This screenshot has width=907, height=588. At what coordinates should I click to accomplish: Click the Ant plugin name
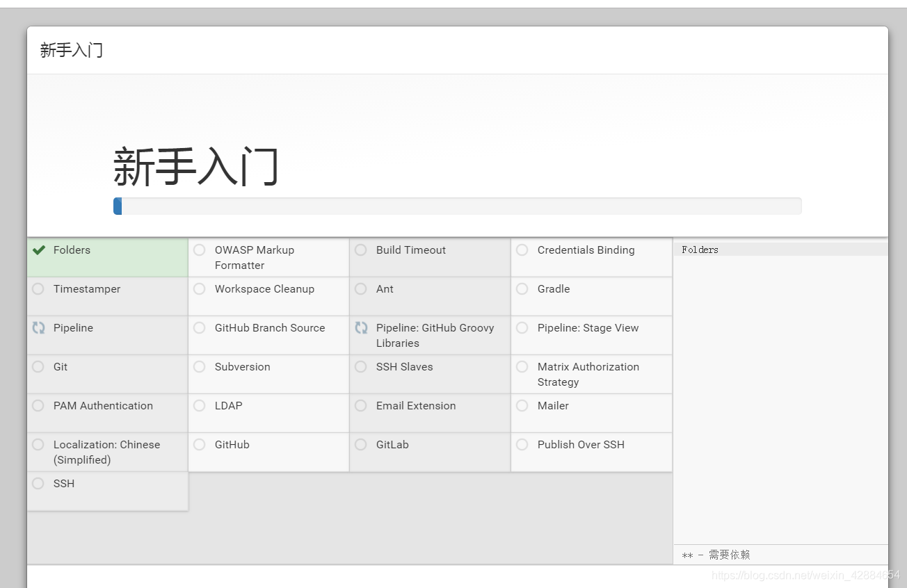pyautogui.click(x=385, y=289)
